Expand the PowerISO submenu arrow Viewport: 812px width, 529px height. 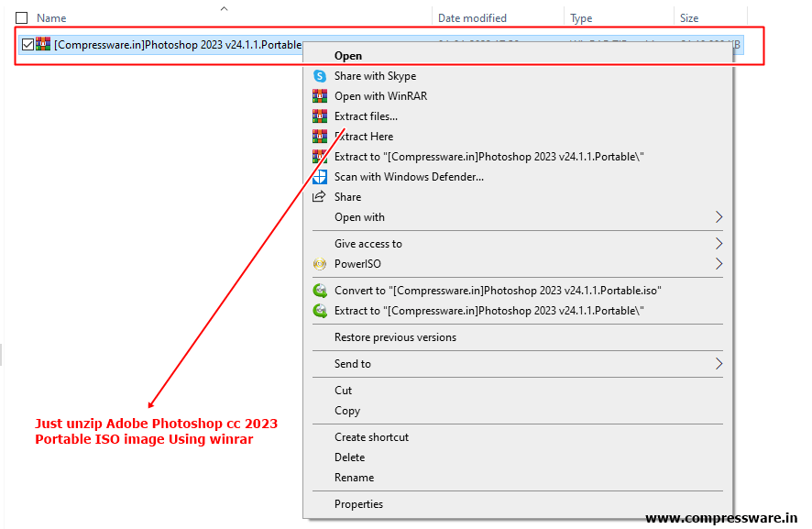click(719, 264)
